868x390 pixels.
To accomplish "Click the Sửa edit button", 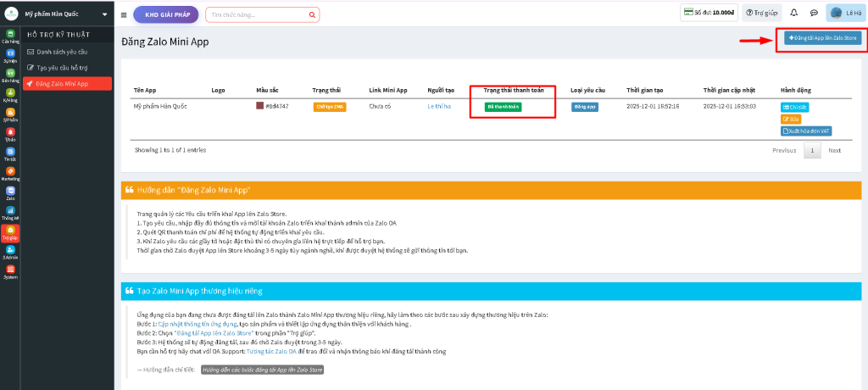I will click(x=791, y=119).
